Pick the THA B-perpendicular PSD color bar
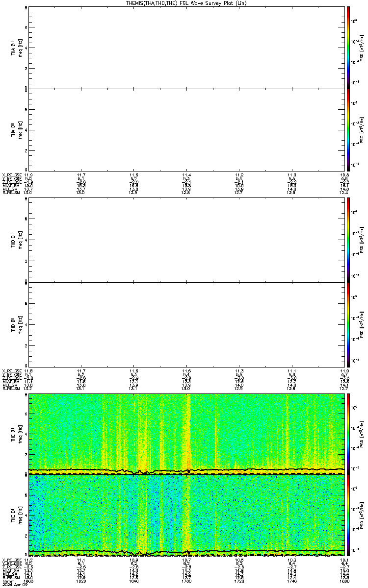 [348, 48]
